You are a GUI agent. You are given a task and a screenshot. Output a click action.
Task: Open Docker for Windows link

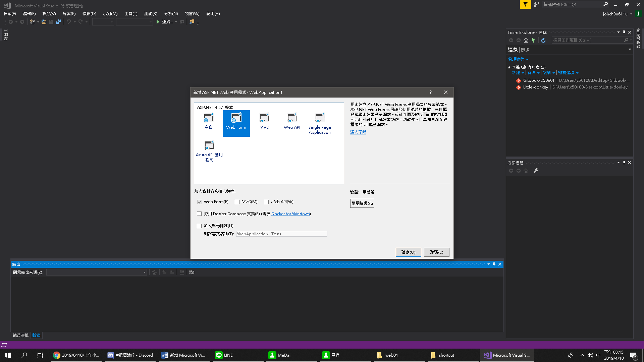(x=290, y=214)
